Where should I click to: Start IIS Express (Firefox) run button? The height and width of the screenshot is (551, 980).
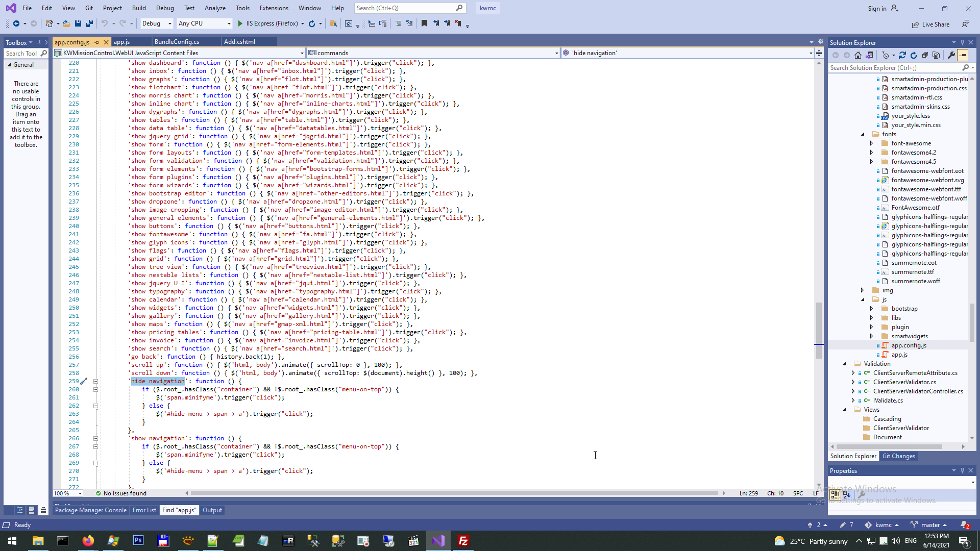pos(240,23)
